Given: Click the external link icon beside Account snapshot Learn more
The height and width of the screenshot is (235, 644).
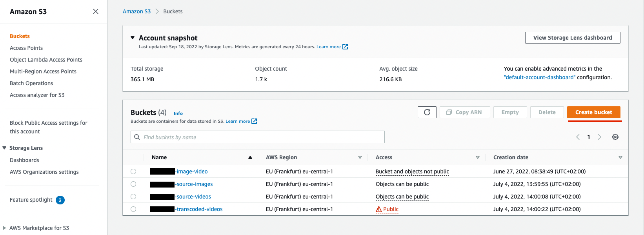Looking at the screenshot, I should pos(345,47).
